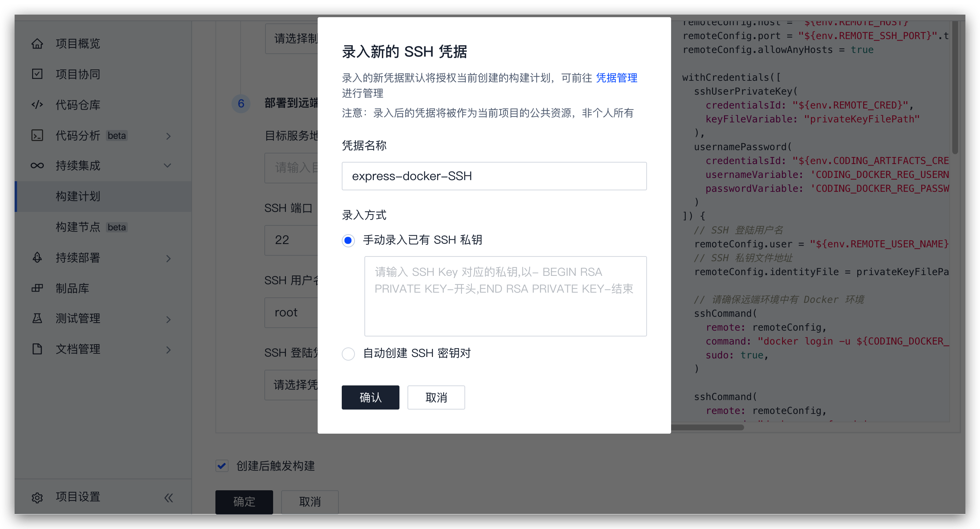Open the 请选择制品 dropdown at top
The image size is (980, 529).
pyautogui.click(x=291, y=38)
